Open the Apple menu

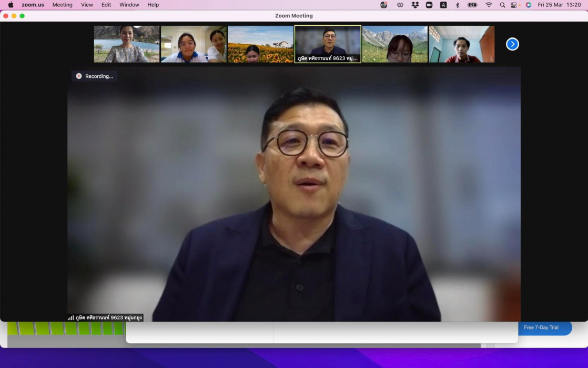pos(11,5)
